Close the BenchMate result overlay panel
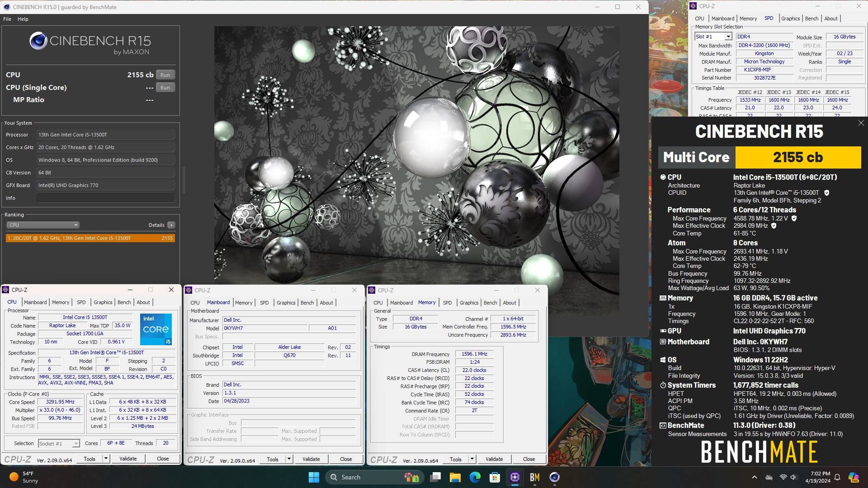This screenshot has height=488, width=868. click(861, 123)
